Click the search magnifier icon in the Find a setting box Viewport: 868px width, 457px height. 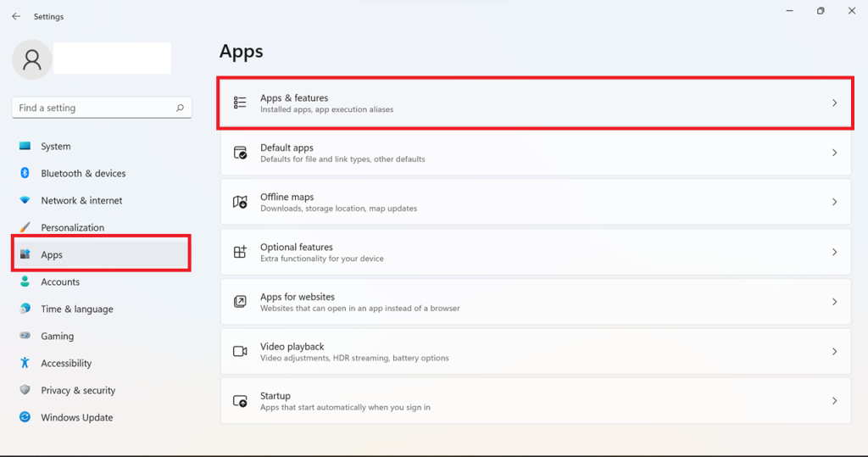click(180, 108)
